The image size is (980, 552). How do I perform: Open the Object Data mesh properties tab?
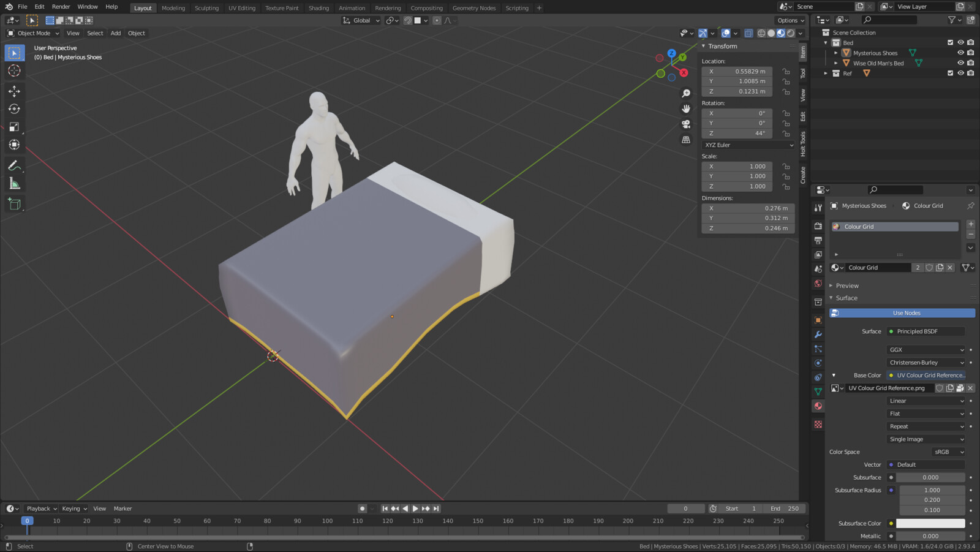[818, 391]
